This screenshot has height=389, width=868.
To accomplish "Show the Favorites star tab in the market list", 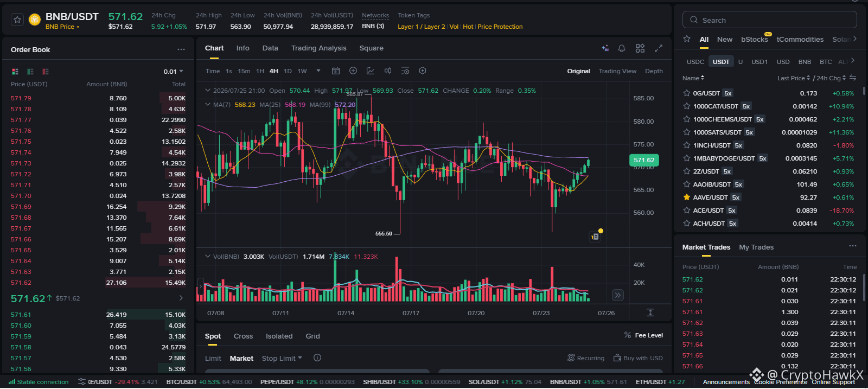I will 687,39.
